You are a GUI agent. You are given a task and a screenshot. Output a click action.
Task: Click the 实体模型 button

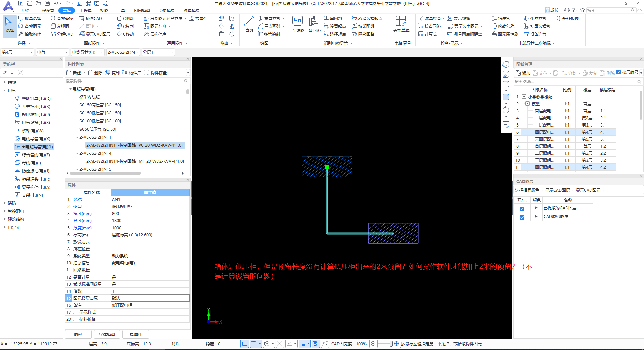107,334
